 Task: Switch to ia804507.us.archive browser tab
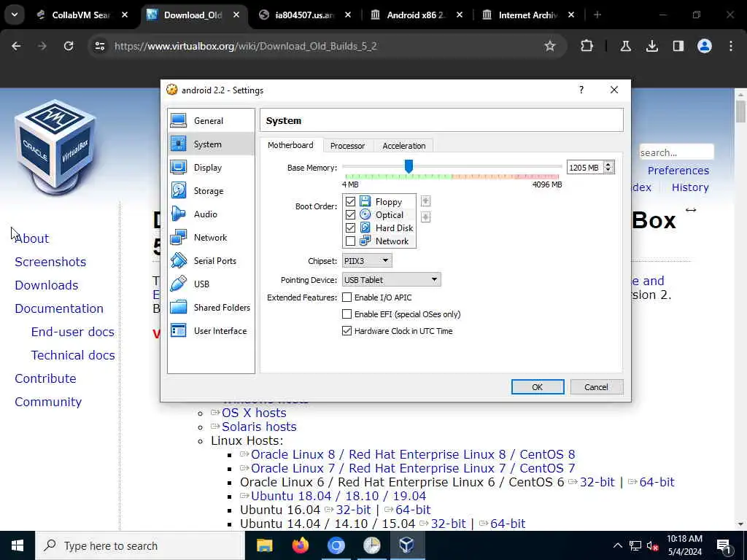(305, 15)
